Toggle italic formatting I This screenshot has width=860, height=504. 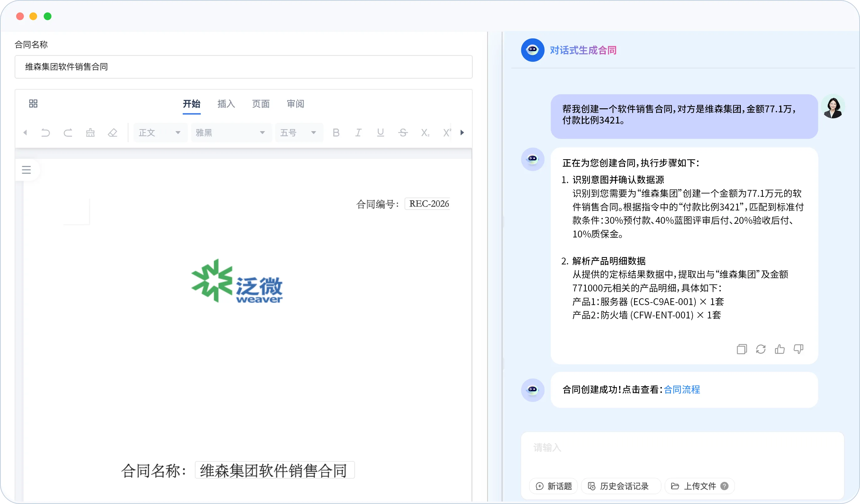[358, 133]
